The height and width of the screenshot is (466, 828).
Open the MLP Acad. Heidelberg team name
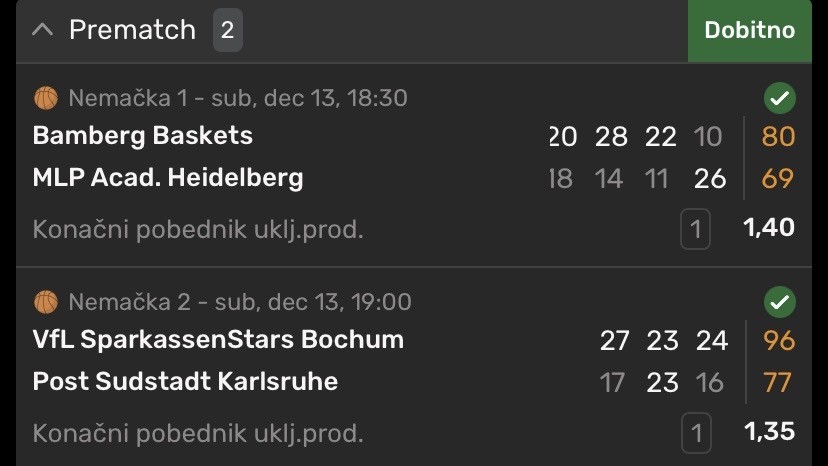[168, 179]
